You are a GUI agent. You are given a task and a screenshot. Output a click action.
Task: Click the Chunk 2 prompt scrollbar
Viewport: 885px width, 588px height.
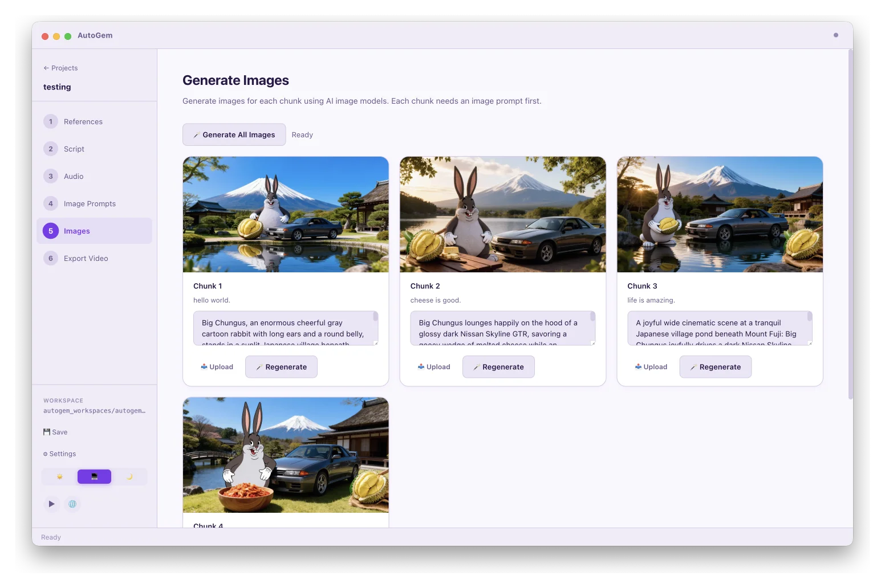tap(592, 316)
